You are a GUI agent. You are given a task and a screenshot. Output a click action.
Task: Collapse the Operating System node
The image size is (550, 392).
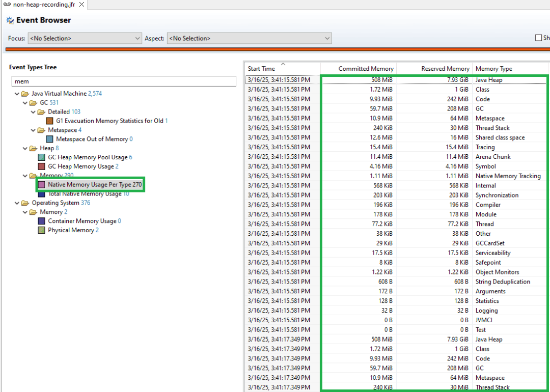(x=17, y=203)
